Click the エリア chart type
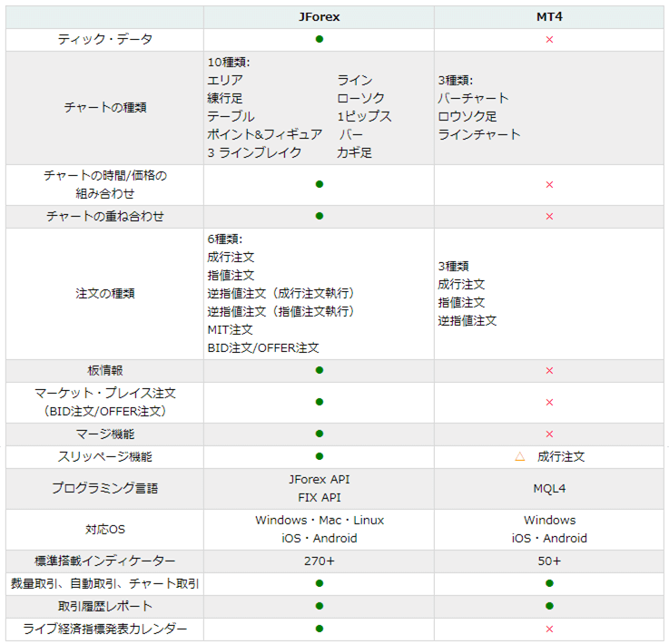 click(x=225, y=80)
